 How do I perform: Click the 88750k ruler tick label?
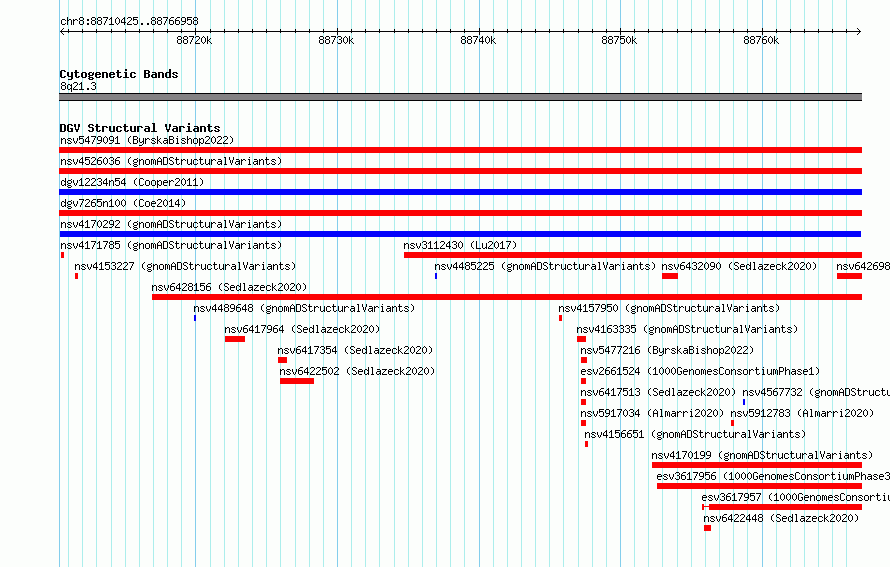click(619, 40)
